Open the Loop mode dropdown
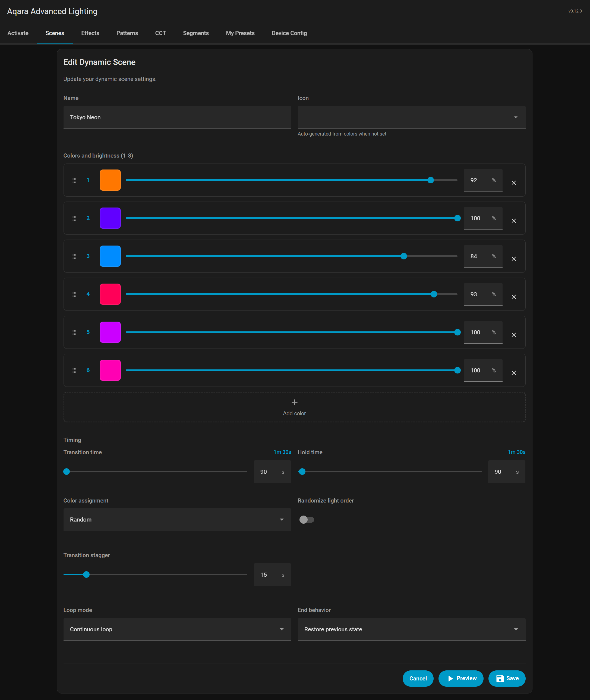The image size is (590, 700). 177,629
